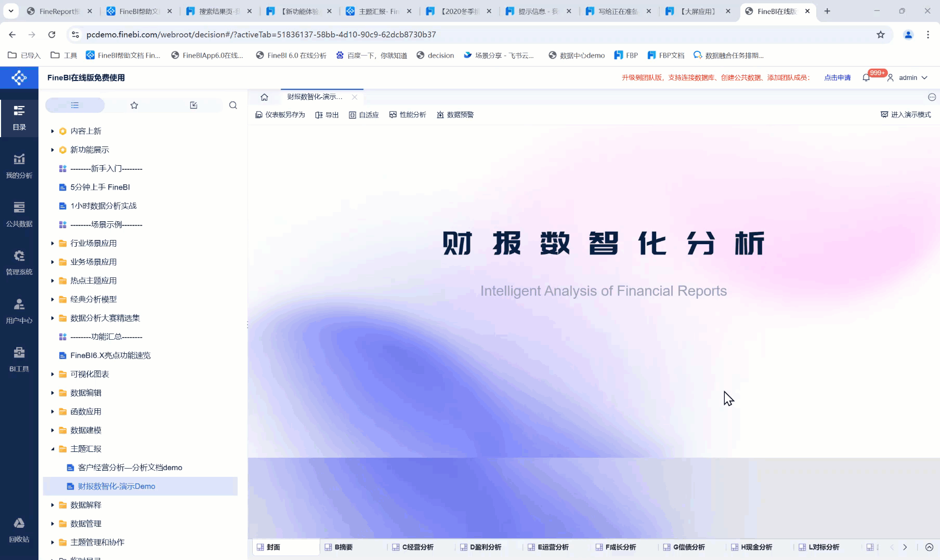The image size is (940, 560).
Task: Switch to the F成长分析 page tab
Action: pos(616,548)
